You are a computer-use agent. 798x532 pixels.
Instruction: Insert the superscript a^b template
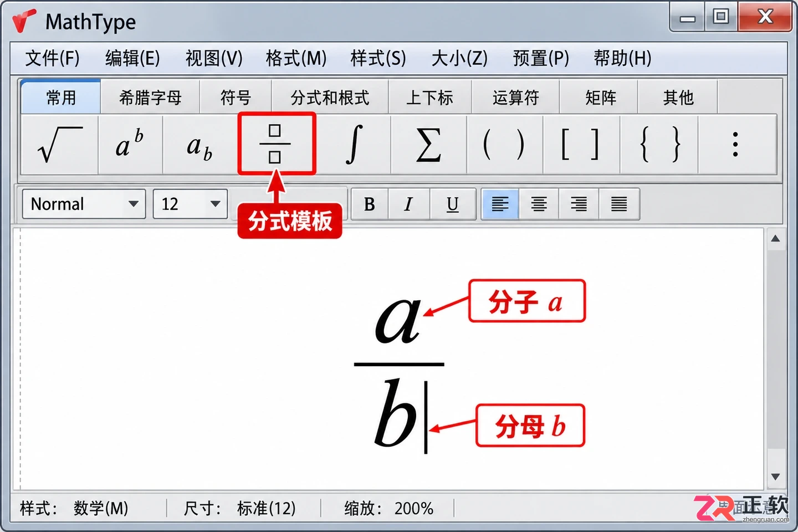tap(130, 145)
